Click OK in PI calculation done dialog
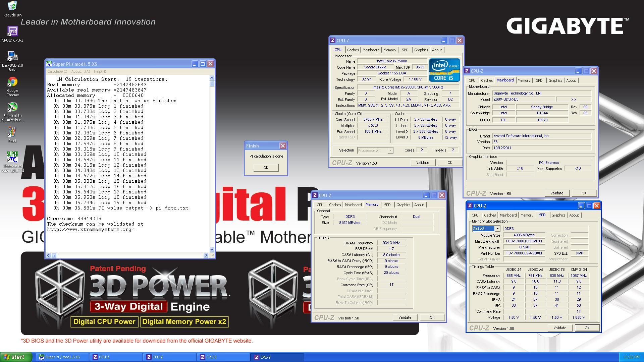Image resolution: width=644 pixels, height=362 pixels. (266, 167)
